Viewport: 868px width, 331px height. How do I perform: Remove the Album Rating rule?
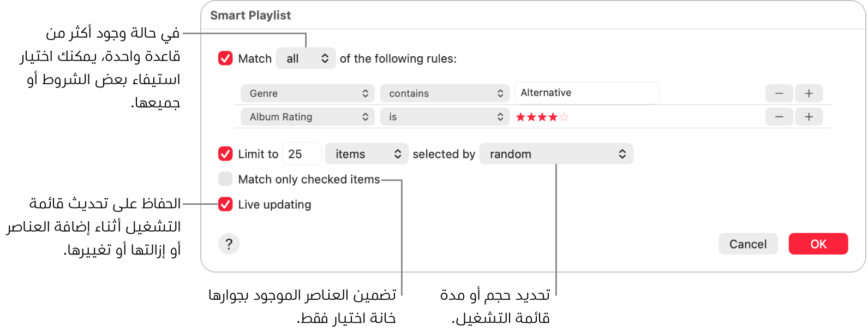779,116
